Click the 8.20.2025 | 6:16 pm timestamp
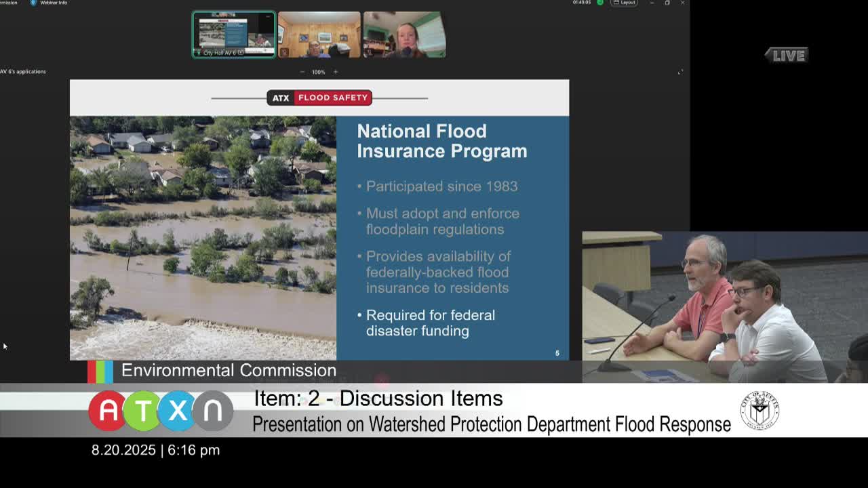Viewport: 868px width, 488px height. (x=155, y=450)
